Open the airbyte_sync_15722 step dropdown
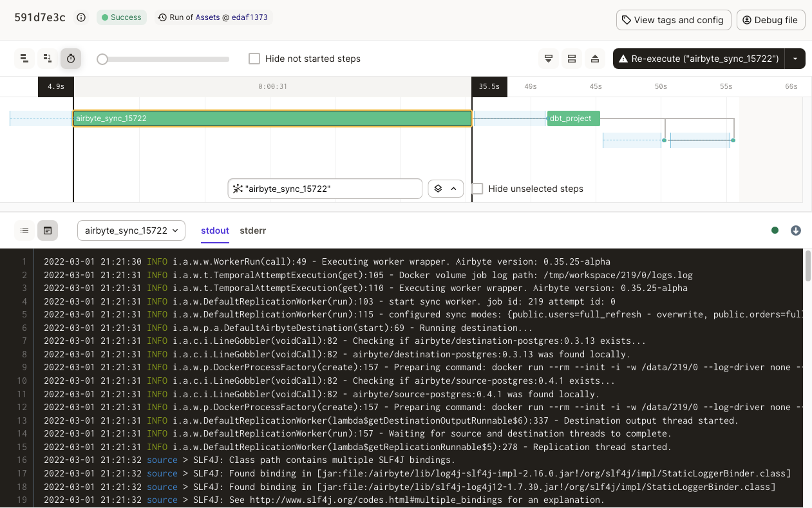Image resolution: width=812 pixels, height=508 pixels. [x=131, y=230]
